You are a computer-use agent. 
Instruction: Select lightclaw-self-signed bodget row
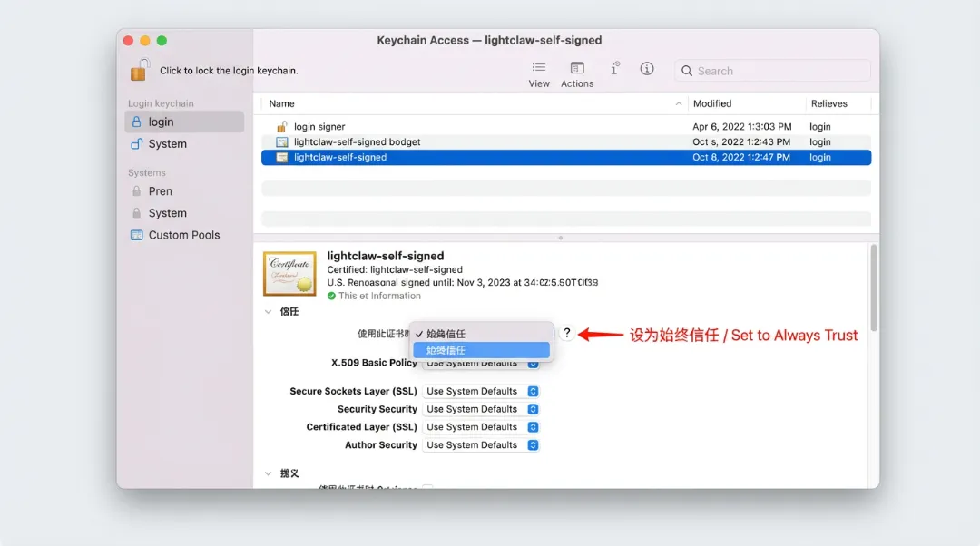coord(566,141)
